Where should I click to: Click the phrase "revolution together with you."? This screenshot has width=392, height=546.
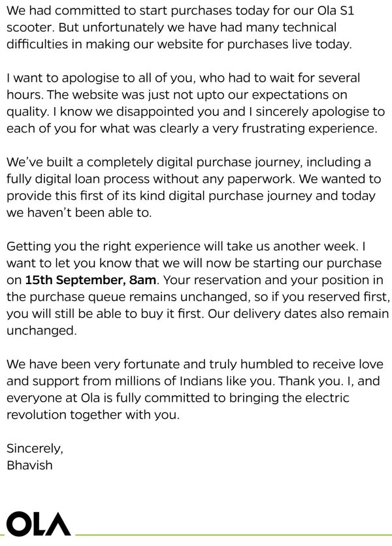[92, 415]
